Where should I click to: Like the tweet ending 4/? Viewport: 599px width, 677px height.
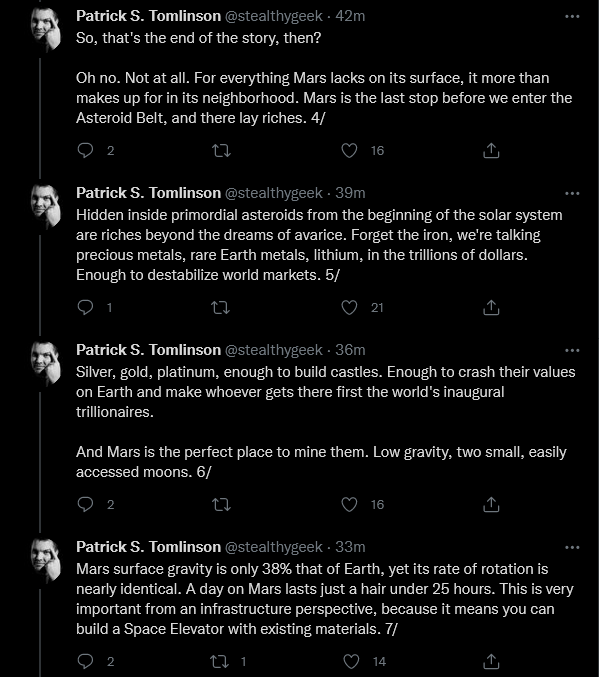349,150
